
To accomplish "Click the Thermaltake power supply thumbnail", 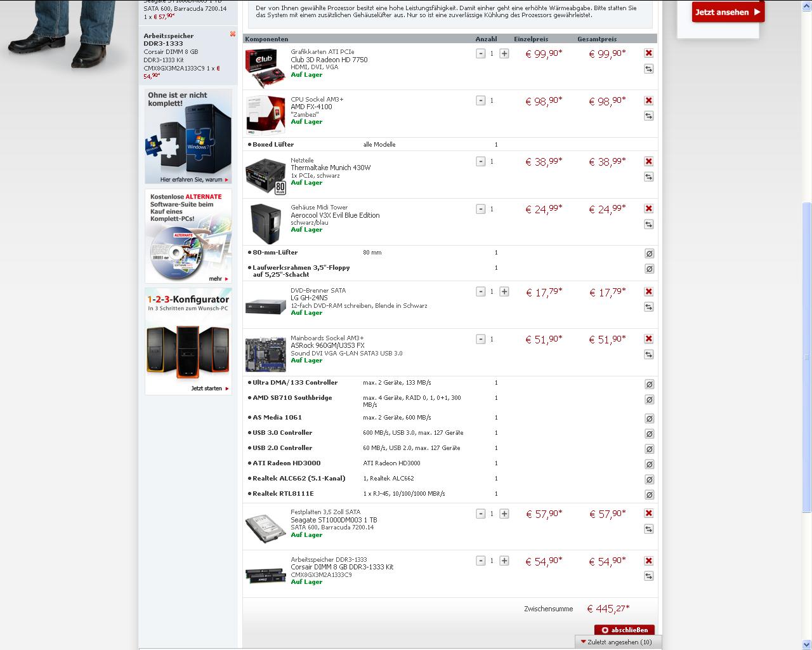I will pos(265,176).
